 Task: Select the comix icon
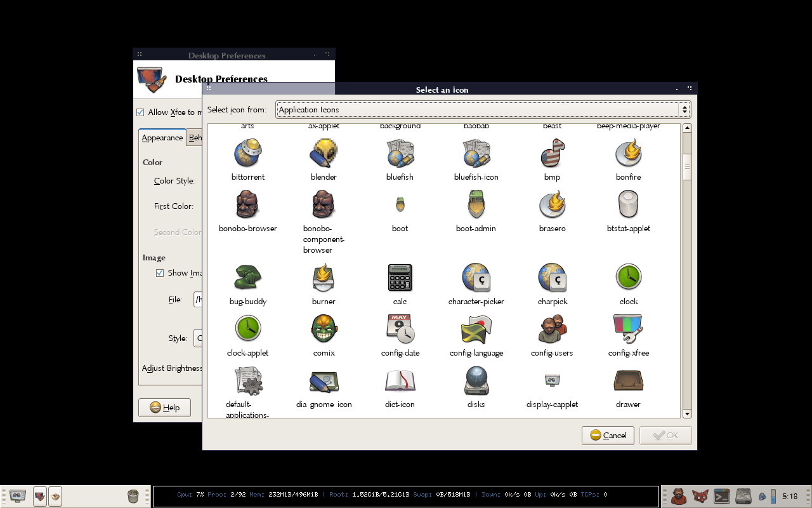pyautogui.click(x=324, y=329)
